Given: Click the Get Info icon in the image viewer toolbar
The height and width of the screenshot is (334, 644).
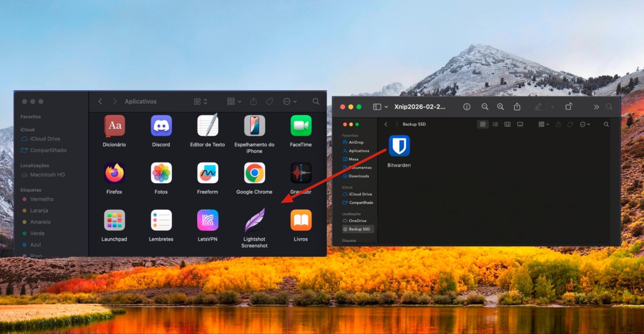Looking at the screenshot, I should (466, 107).
